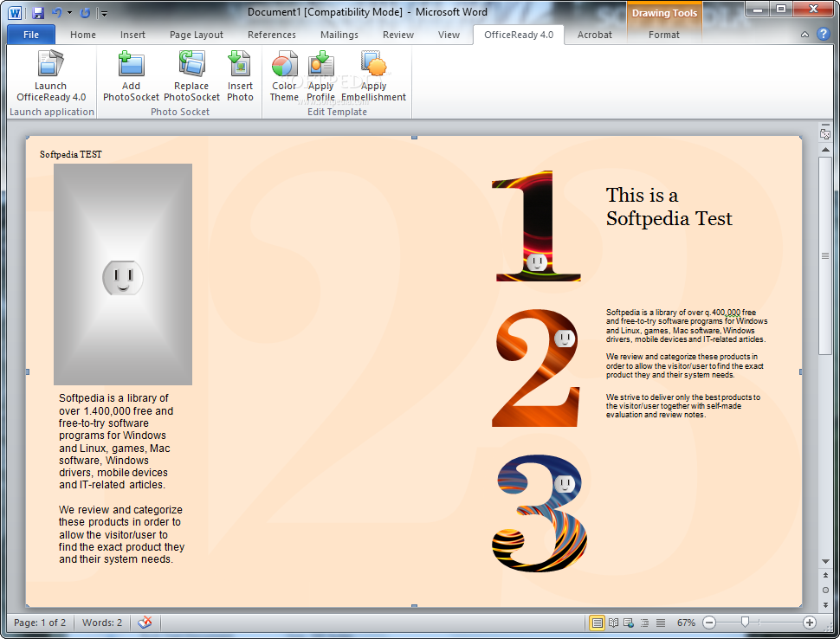Open Word application icon menu

click(x=15, y=13)
